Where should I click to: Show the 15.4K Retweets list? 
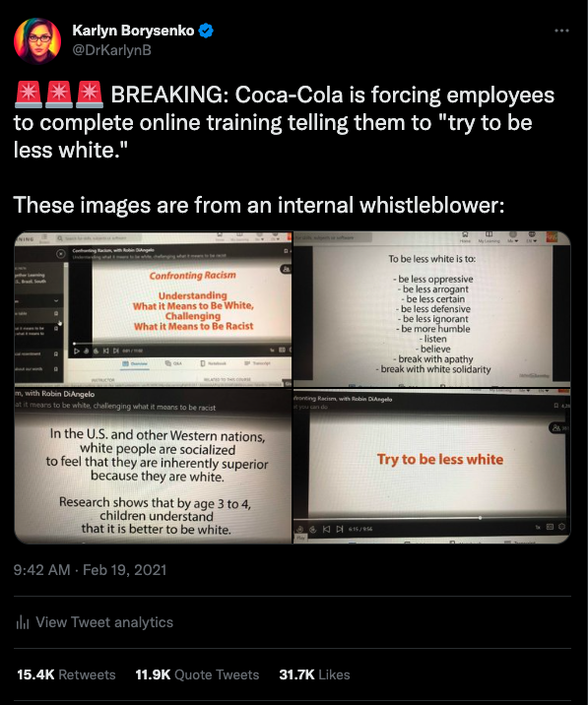point(66,674)
